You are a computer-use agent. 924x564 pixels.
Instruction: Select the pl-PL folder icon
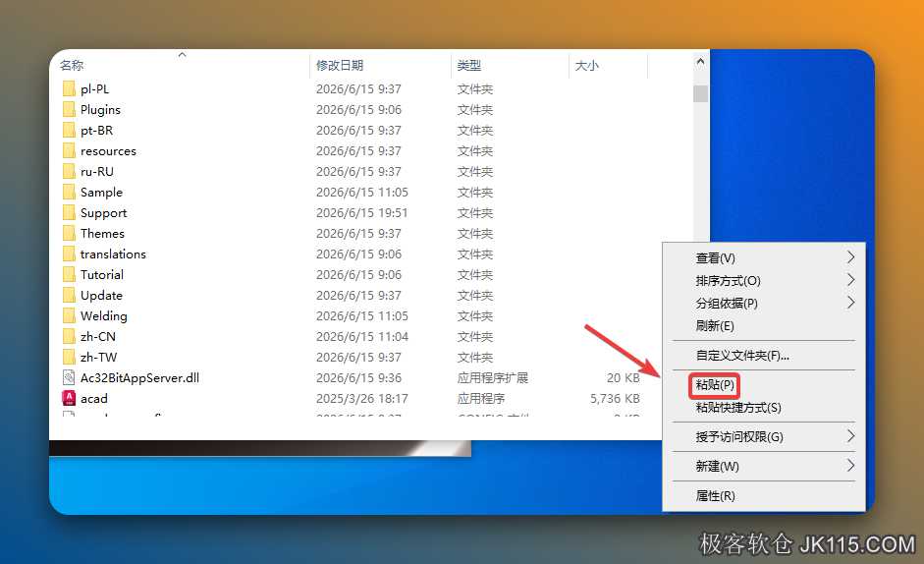69,89
